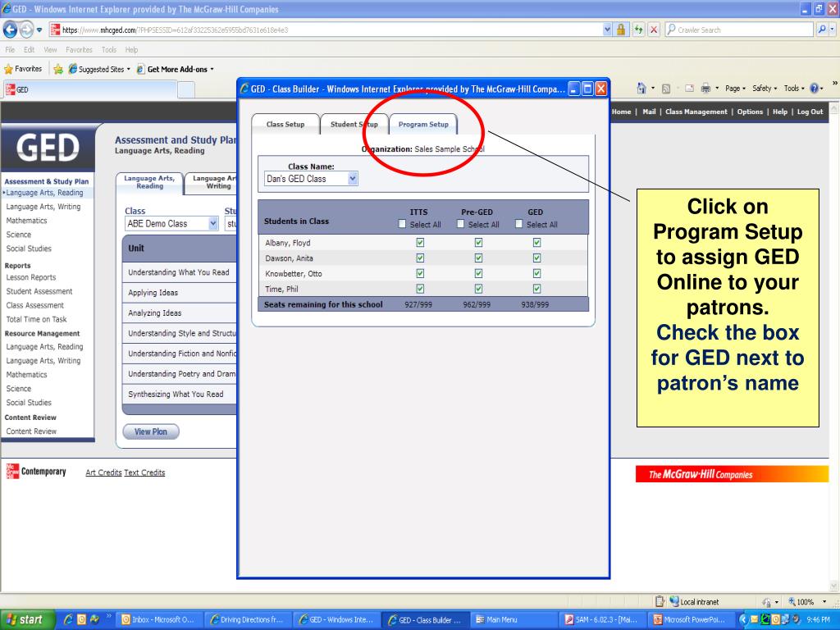
Task: Click the RSS Feeds icon
Action: (x=666, y=89)
